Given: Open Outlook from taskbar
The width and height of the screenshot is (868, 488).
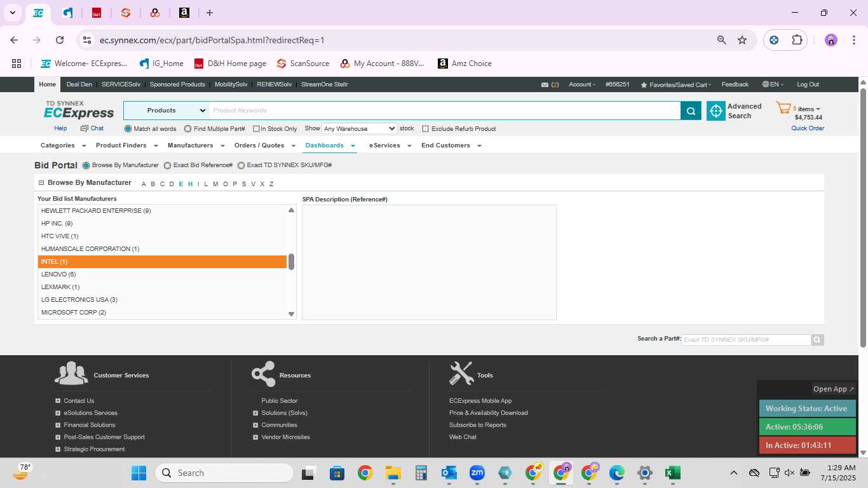Looking at the screenshot, I should (449, 473).
